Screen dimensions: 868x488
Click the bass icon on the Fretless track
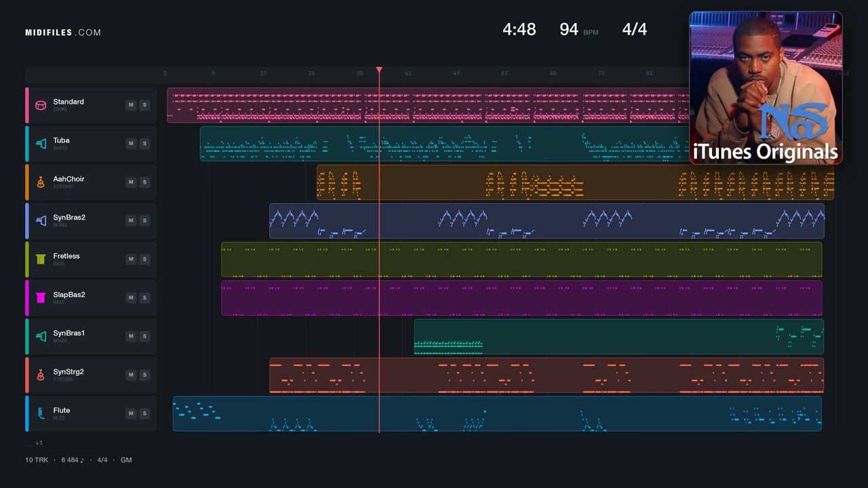pos(41,260)
